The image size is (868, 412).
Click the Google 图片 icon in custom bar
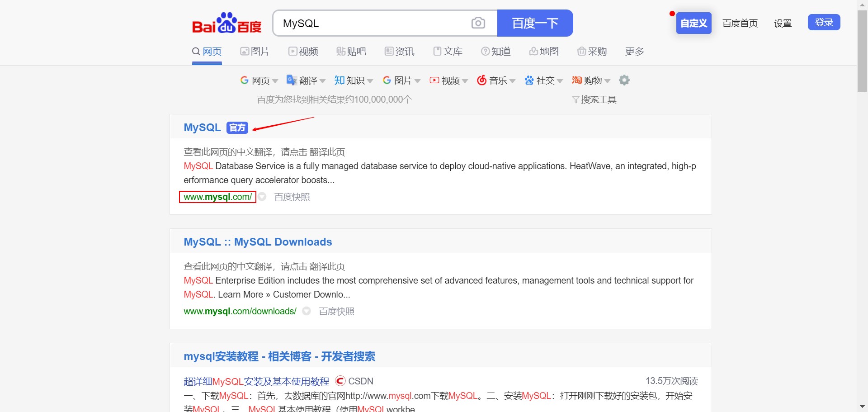pyautogui.click(x=387, y=80)
